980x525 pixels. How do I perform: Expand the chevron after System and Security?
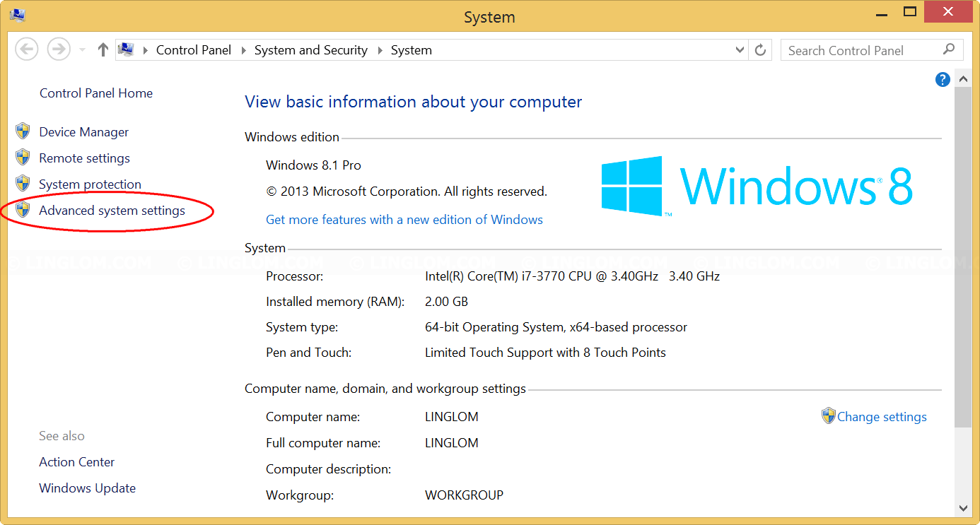point(380,50)
